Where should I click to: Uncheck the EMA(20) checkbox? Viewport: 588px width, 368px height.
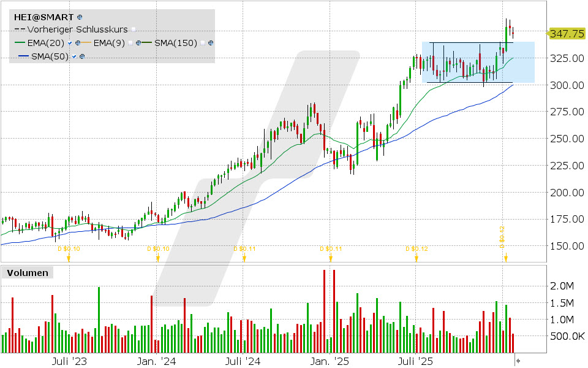pos(70,43)
